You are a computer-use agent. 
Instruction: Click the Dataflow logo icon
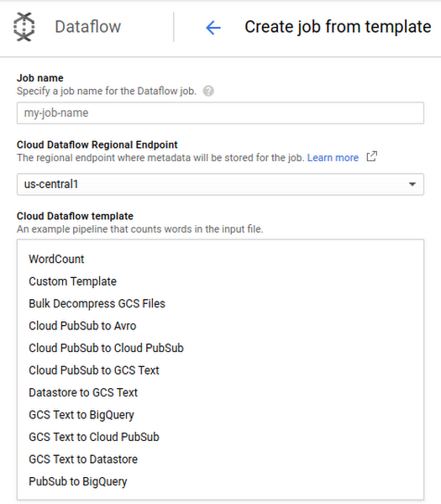[24, 27]
